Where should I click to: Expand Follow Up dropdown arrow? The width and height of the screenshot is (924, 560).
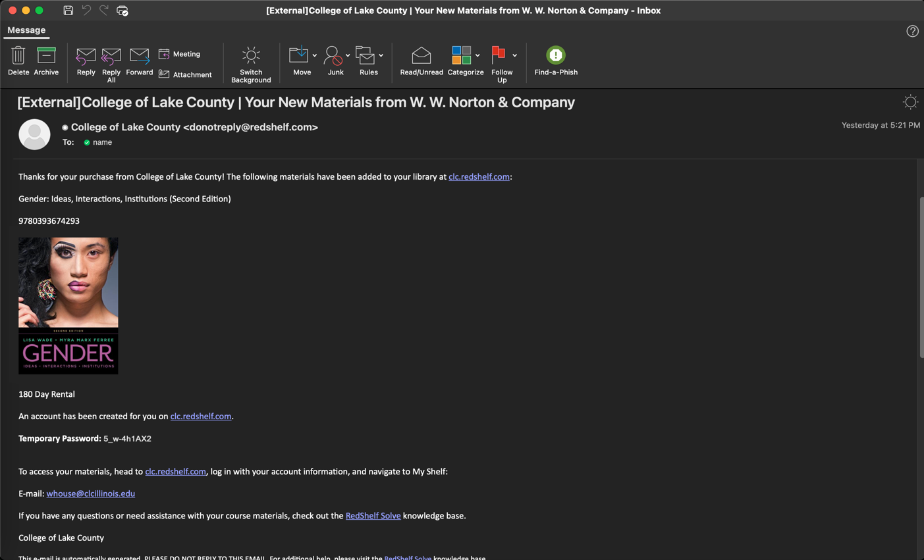[515, 55]
